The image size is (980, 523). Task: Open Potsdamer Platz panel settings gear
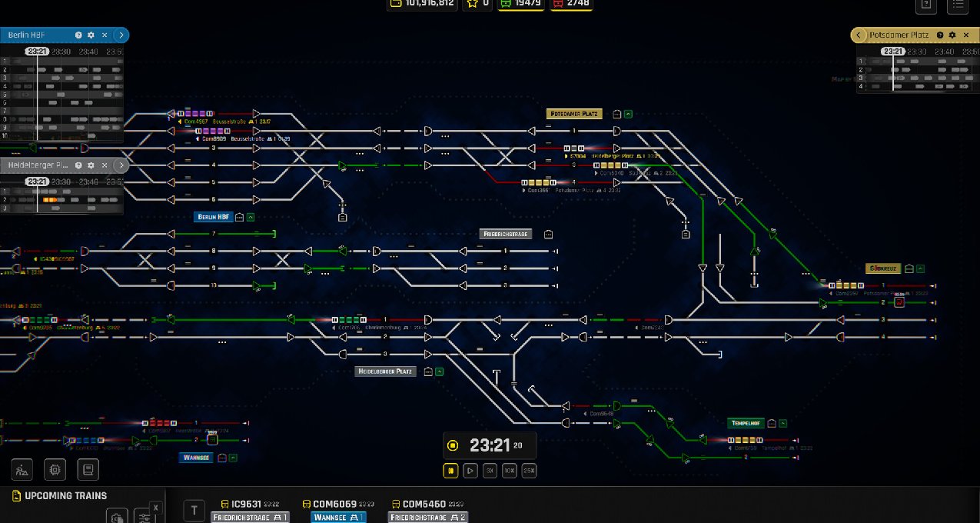pos(952,35)
